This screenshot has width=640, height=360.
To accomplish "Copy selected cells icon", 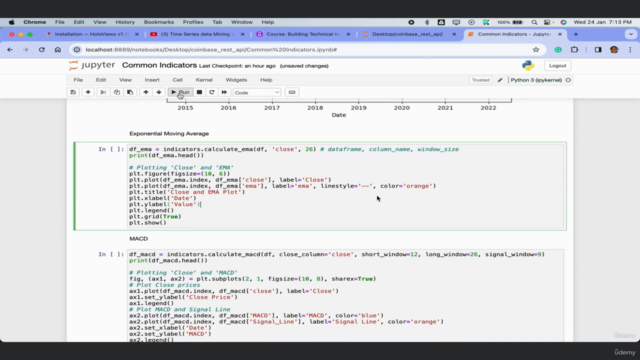I will click(x=117, y=92).
